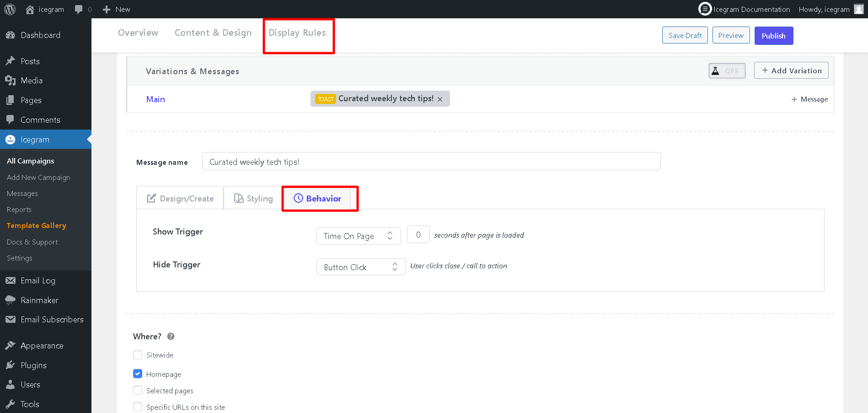Viewport: 868px width, 413px height.
Task: Switch to Content & Design tab
Action: pos(213,33)
